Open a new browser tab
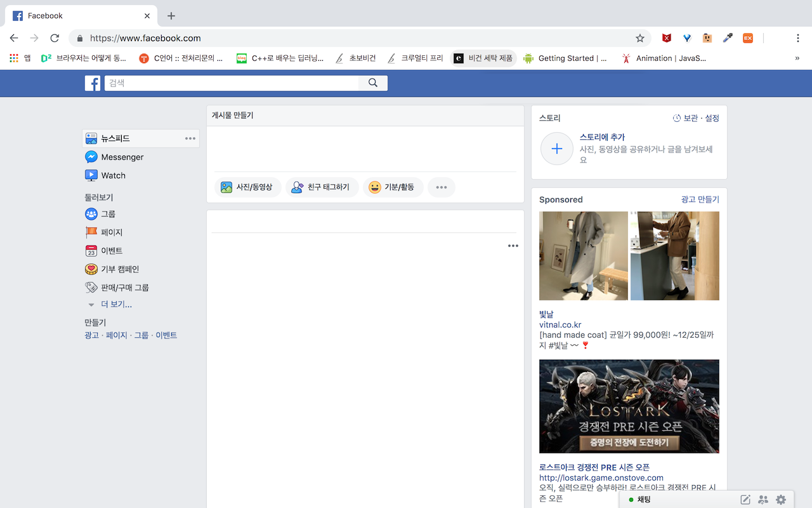This screenshot has height=508, width=812. [x=171, y=16]
